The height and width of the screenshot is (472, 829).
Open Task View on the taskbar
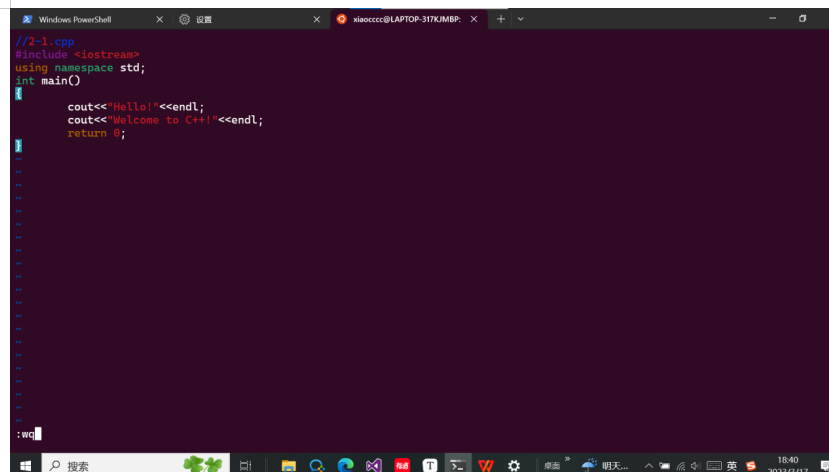(x=246, y=466)
